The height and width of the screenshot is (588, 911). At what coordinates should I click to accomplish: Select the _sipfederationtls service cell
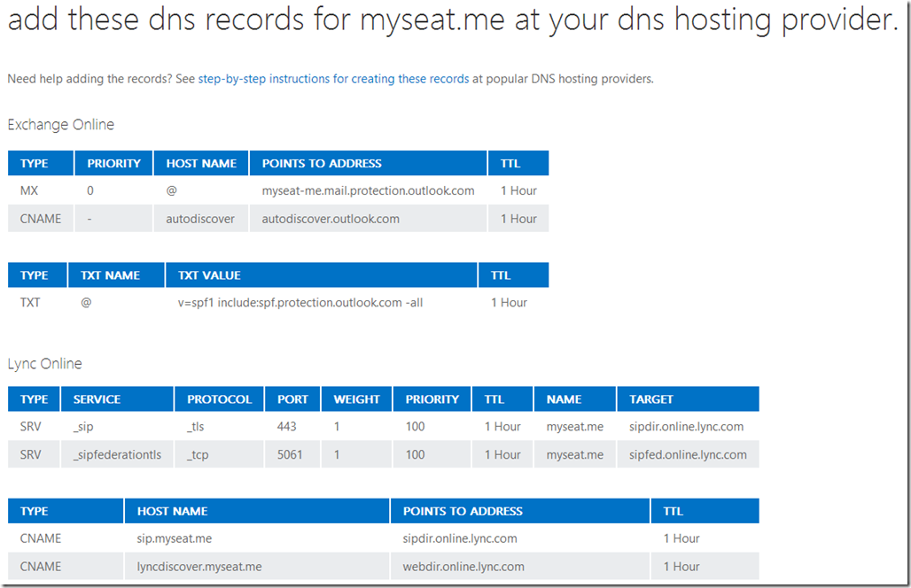point(117,454)
